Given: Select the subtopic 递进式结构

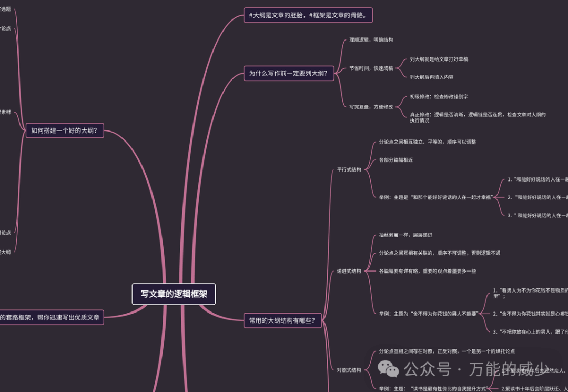Looking at the screenshot, I should point(349,271).
